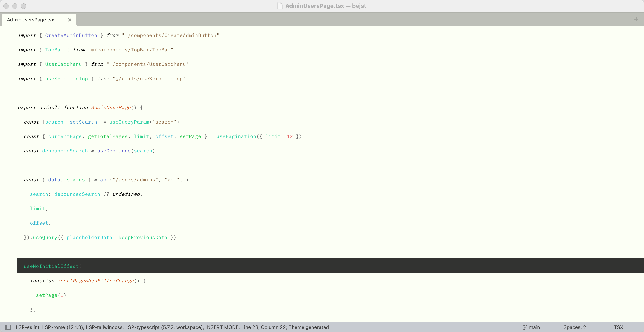The image size is (644, 332).
Task: Click the TopBar import identifier
Action: (54, 50)
